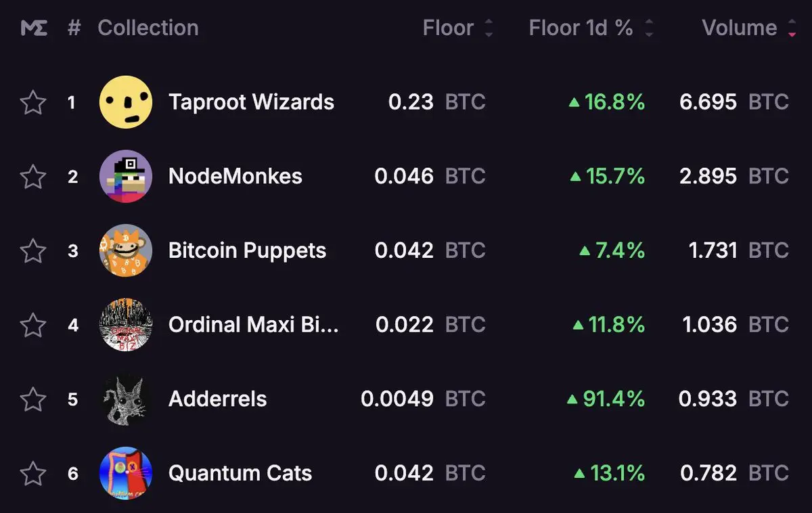Image resolution: width=812 pixels, height=513 pixels.
Task: Open the Taproot Wizards collection link
Action: (x=251, y=102)
